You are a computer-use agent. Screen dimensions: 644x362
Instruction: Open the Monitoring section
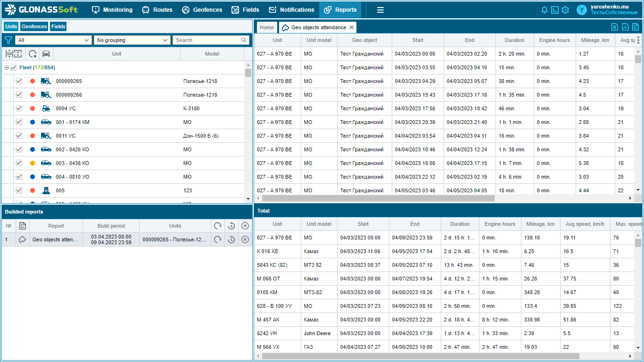point(112,10)
